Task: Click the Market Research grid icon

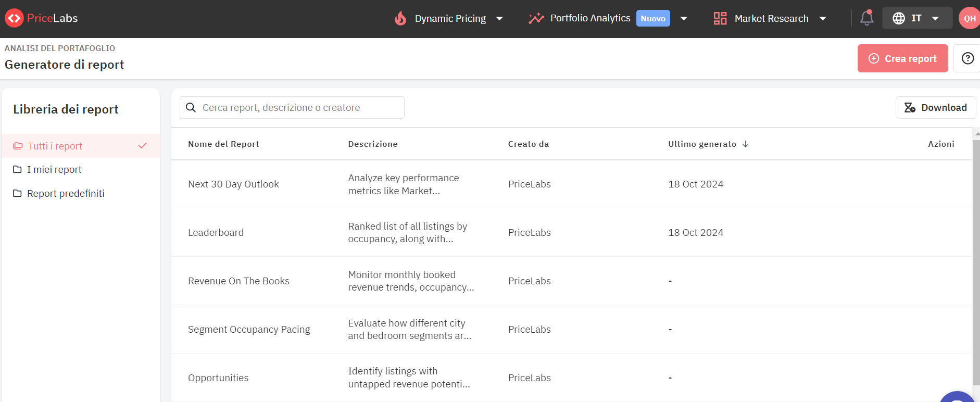Action: pyautogui.click(x=720, y=19)
